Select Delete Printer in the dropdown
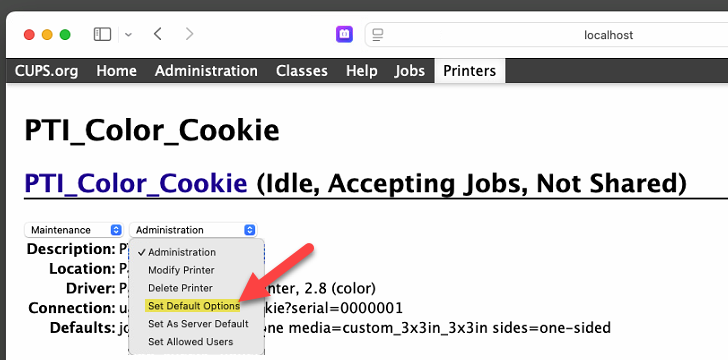This screenshot has width=728, height=360. tap(180, 288)
